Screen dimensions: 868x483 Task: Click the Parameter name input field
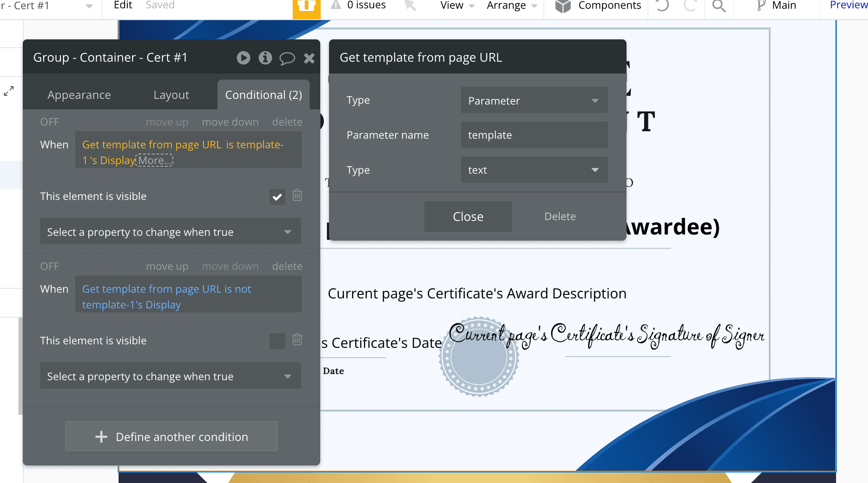coord(532,135)
